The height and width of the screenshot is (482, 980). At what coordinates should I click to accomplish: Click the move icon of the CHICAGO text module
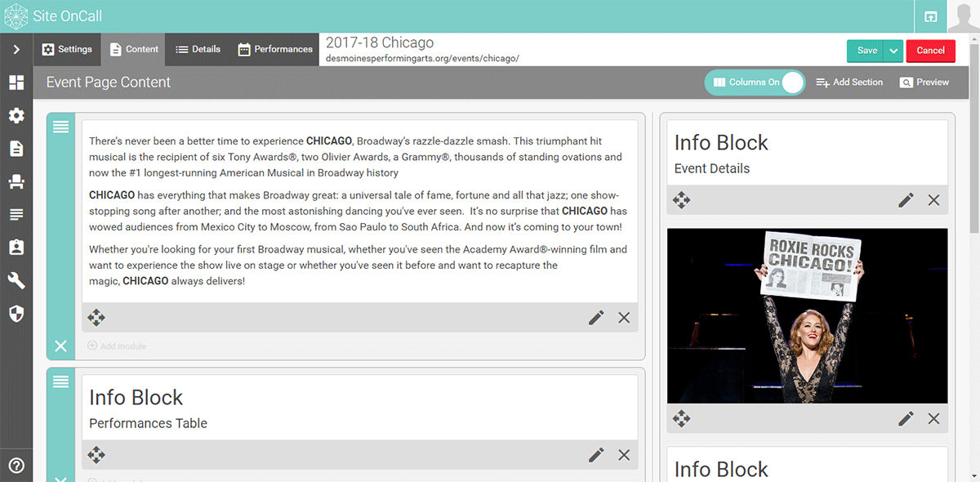pos(96,318)
